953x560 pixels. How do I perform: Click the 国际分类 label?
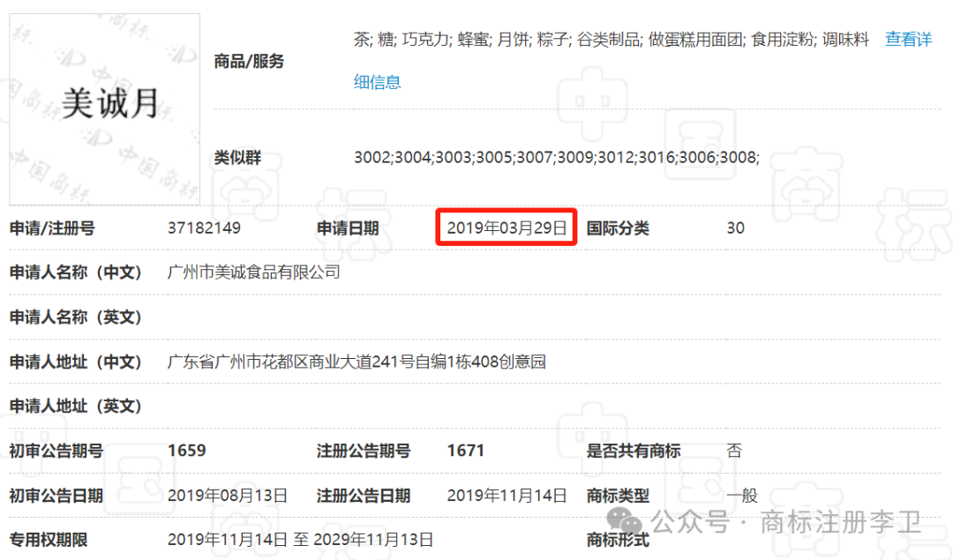(618, 228)
